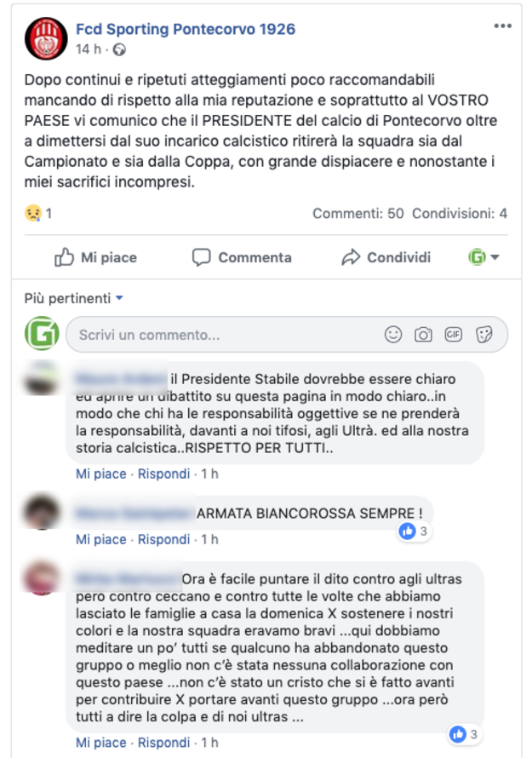Click the sad reaction emoji under the post
This screenshot has height=758, width=532.
pyautogui.click(x=33, y=213)
